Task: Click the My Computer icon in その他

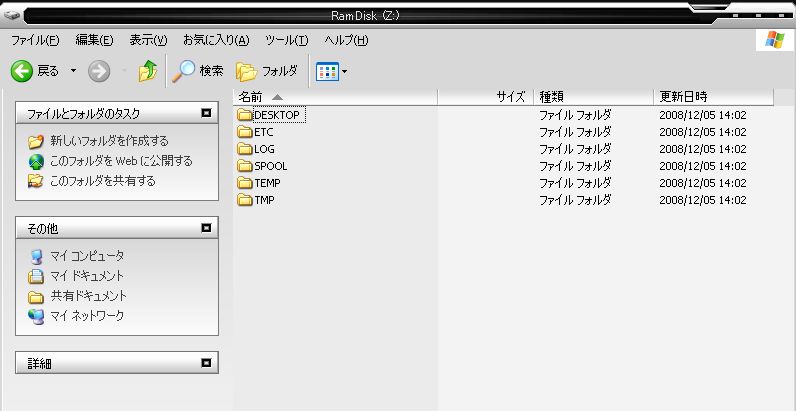Action: tap(36, 257)
